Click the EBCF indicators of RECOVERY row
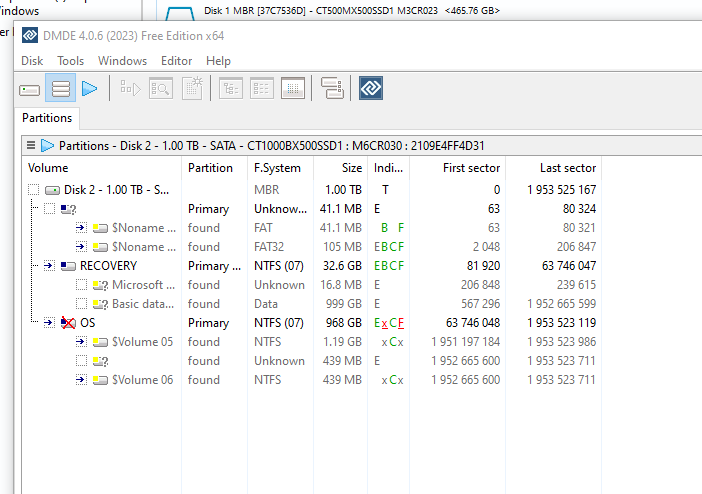 389,266
